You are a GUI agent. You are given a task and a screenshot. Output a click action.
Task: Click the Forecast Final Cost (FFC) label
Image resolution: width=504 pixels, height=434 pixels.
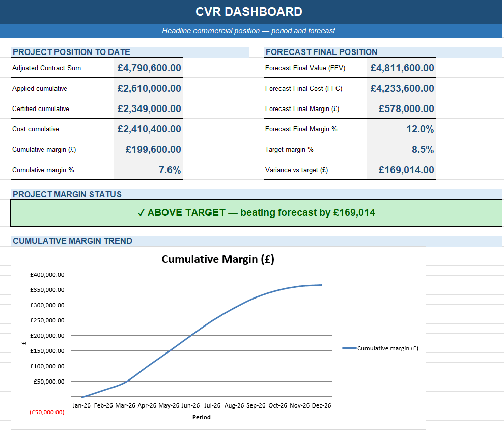click(315, 88)
